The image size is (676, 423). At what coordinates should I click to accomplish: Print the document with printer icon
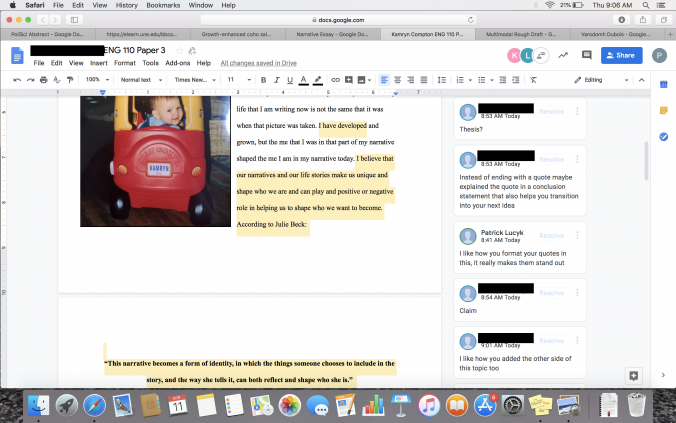44,80
